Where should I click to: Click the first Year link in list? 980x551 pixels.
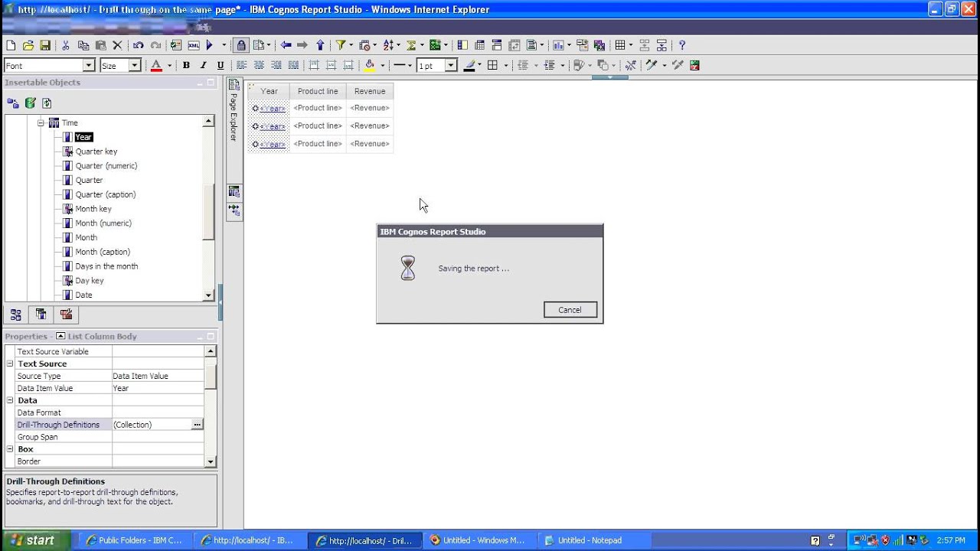click(x=273, y=108)
